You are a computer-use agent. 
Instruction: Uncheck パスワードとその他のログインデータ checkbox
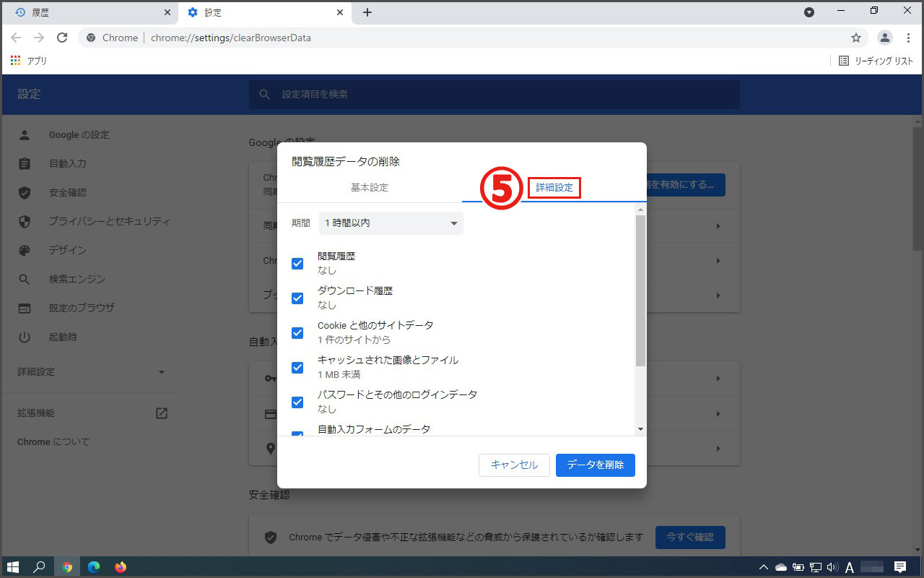point(297,402)
